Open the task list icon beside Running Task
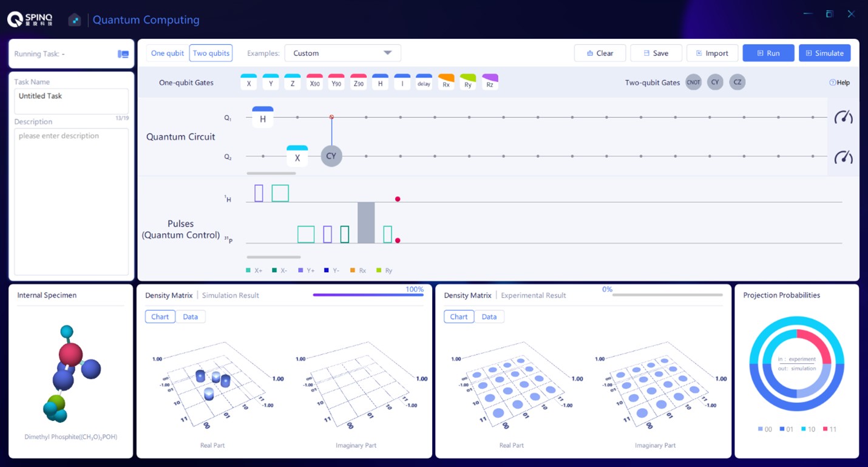 [x=123, y=54]
